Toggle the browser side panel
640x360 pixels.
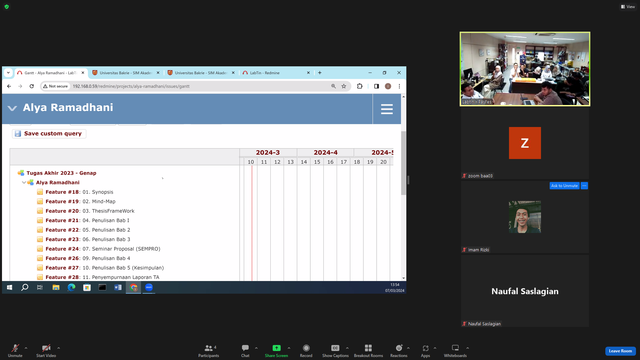(x=376, y=86)
